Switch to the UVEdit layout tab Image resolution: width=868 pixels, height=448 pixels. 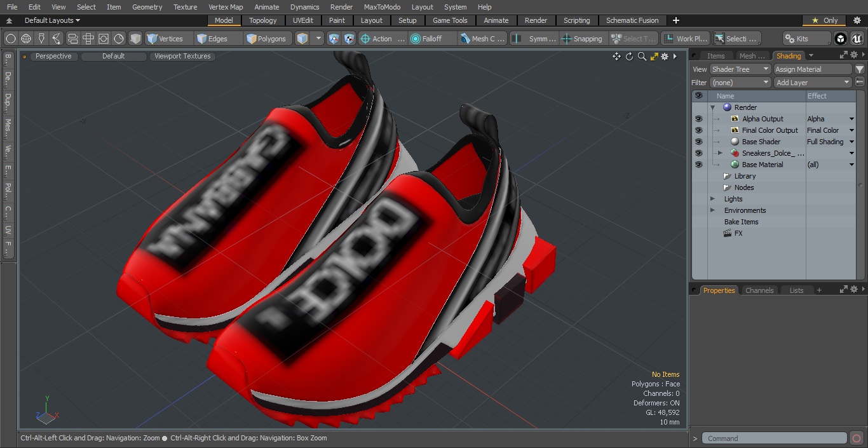coord(302,20)
